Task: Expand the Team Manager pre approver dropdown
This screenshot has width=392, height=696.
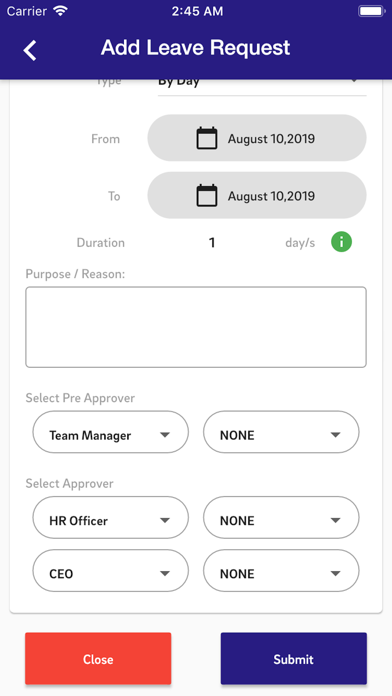Action: [x=111, y=432]
